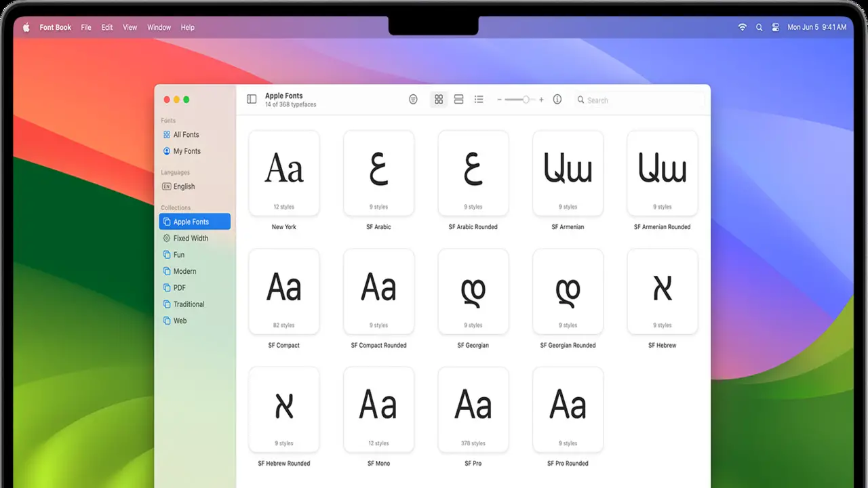Click the preview size slider knob
Image resolution: width=868 pixels, height=488 pixels.
[526, 100]
